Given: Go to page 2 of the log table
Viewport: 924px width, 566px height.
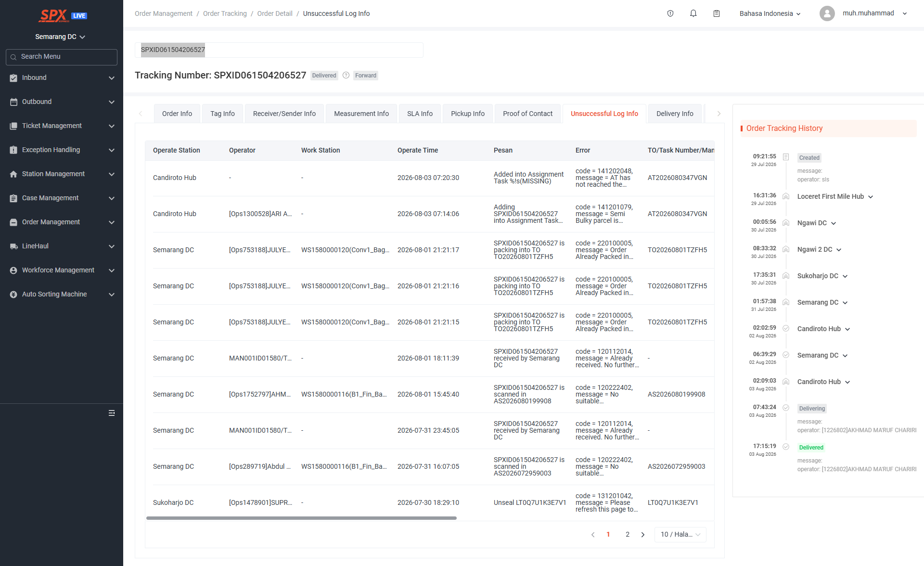Looking at the screenshot, I should coord(628,535).
